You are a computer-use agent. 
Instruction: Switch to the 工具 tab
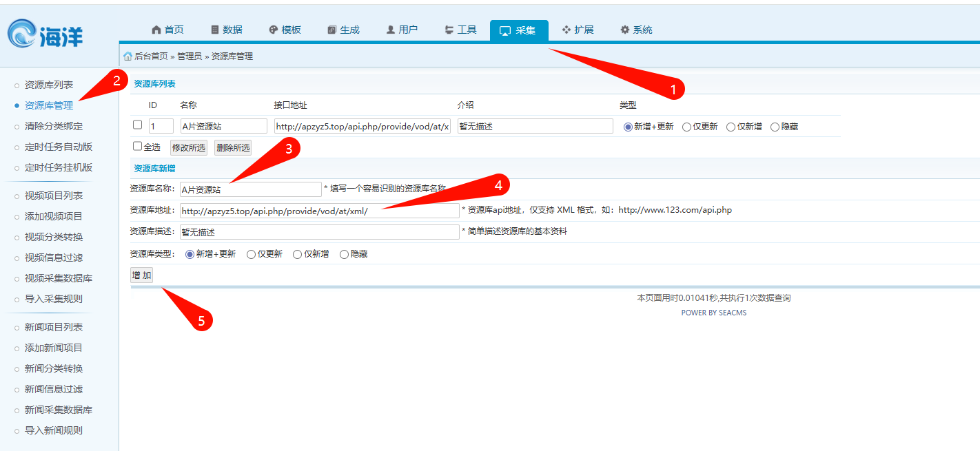[x=460, y=30]
